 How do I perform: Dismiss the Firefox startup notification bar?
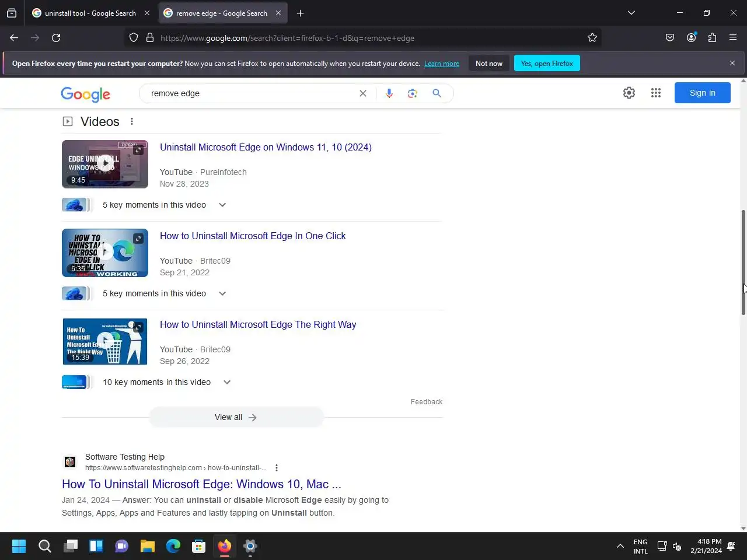[732, 63]
